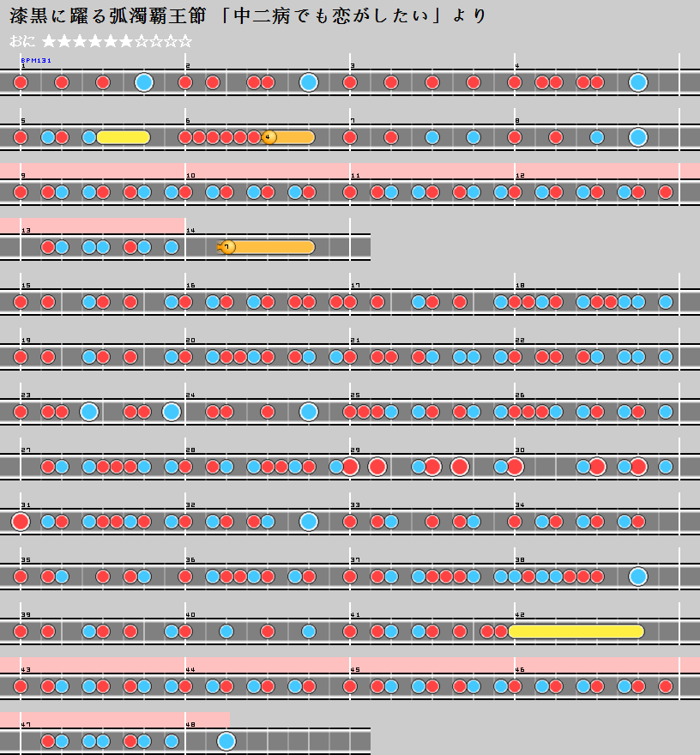The image size is (700, 755).
Task: Click measure number 25 label
Action: (x=355, y=395)
